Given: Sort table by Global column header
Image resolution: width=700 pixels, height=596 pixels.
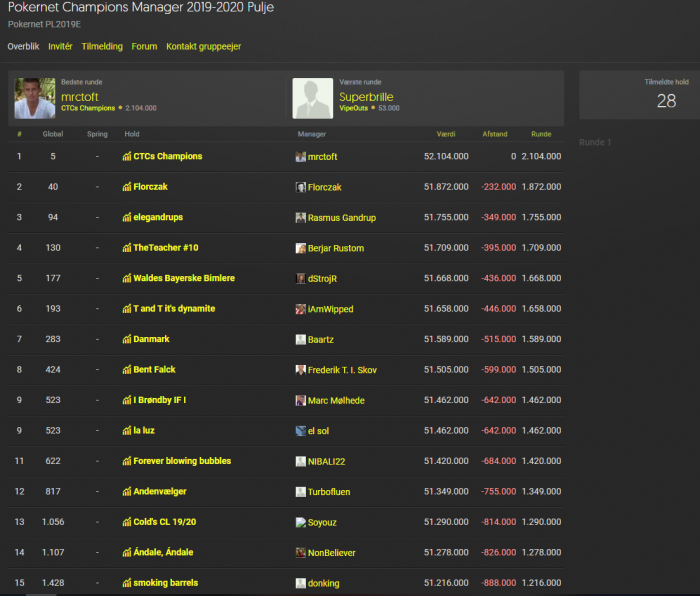Looking at the screenshot, I should tap(53, 134).
